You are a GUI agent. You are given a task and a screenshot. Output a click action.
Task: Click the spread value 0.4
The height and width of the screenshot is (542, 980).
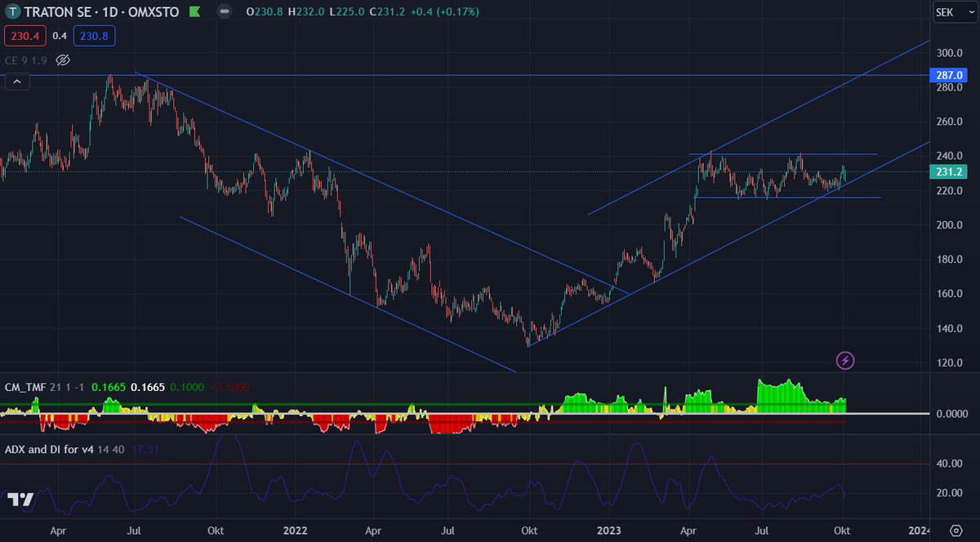click(60, 36)
